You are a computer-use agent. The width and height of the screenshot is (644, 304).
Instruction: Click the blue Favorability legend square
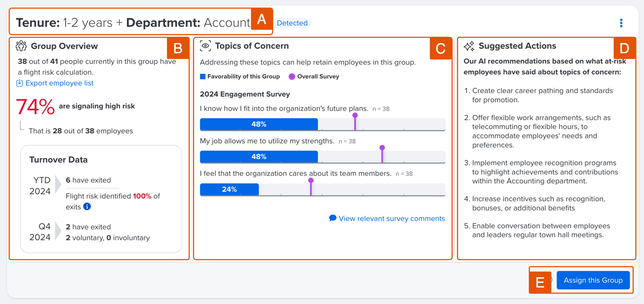[203, 77]
